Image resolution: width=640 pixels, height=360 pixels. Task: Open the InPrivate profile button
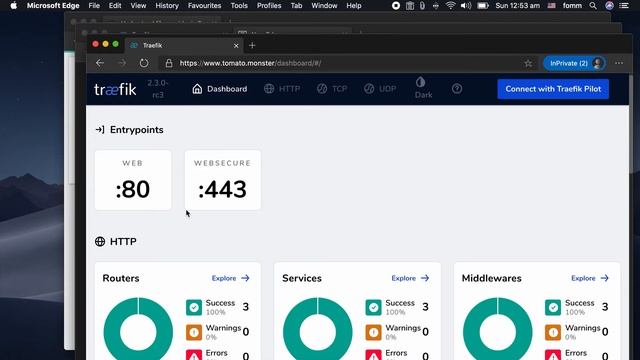click(x=574, y=63)
